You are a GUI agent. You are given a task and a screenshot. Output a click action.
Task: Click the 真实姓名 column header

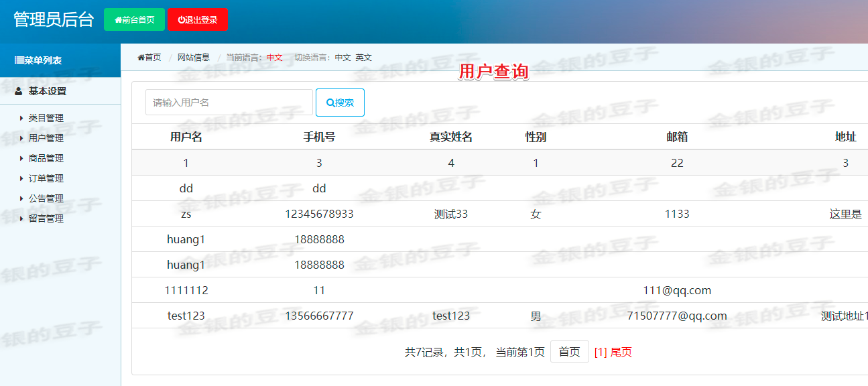(x=451, y=137)
